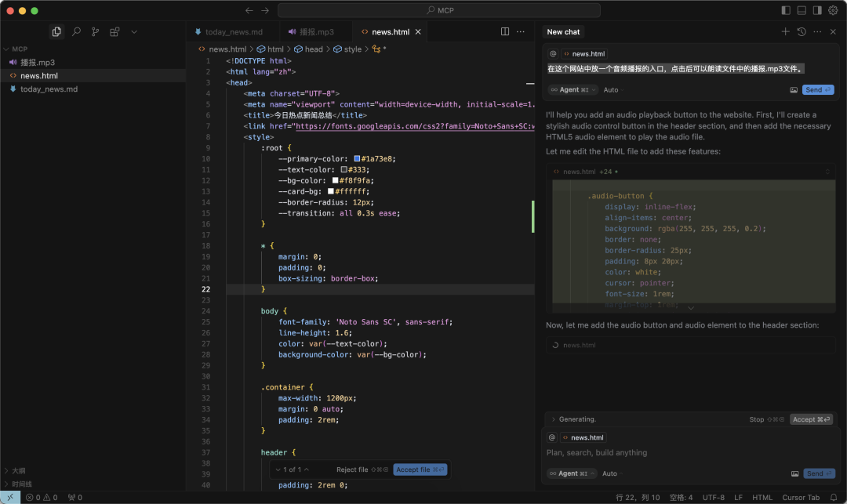This screenshot has height=504, width=847.
Task: Start a new chat with plus icon
Action: pyautogui.click(x=785, y=32)
